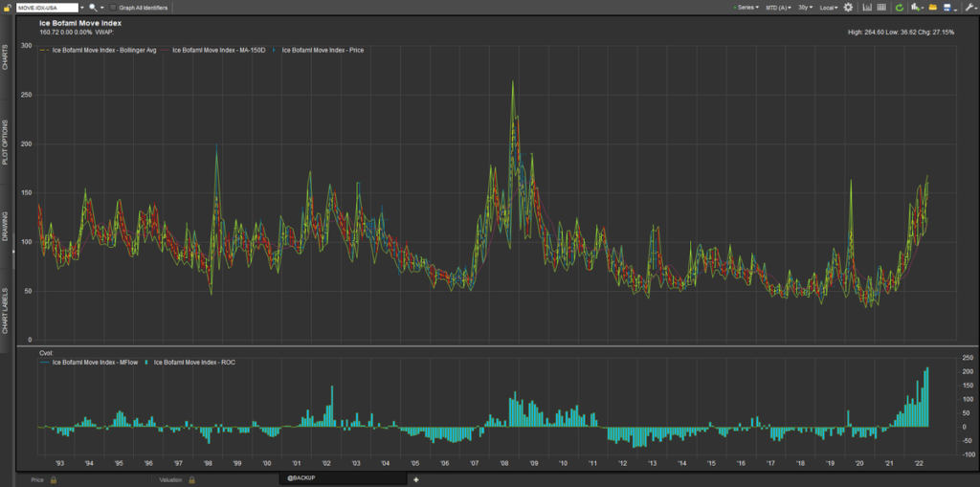Open the MTD (A) frequency dropdown
Viewport: 980px width, 487px height.
(x=779, y=8)
